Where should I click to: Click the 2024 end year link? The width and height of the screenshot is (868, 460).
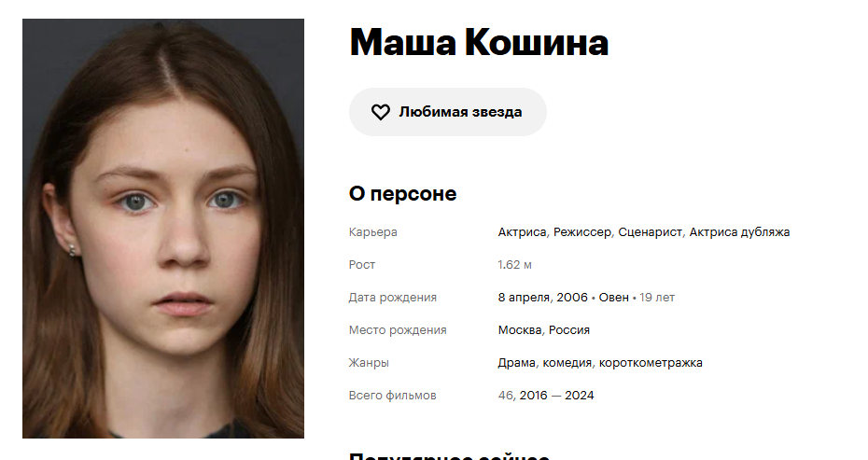(x=579, y=396)
